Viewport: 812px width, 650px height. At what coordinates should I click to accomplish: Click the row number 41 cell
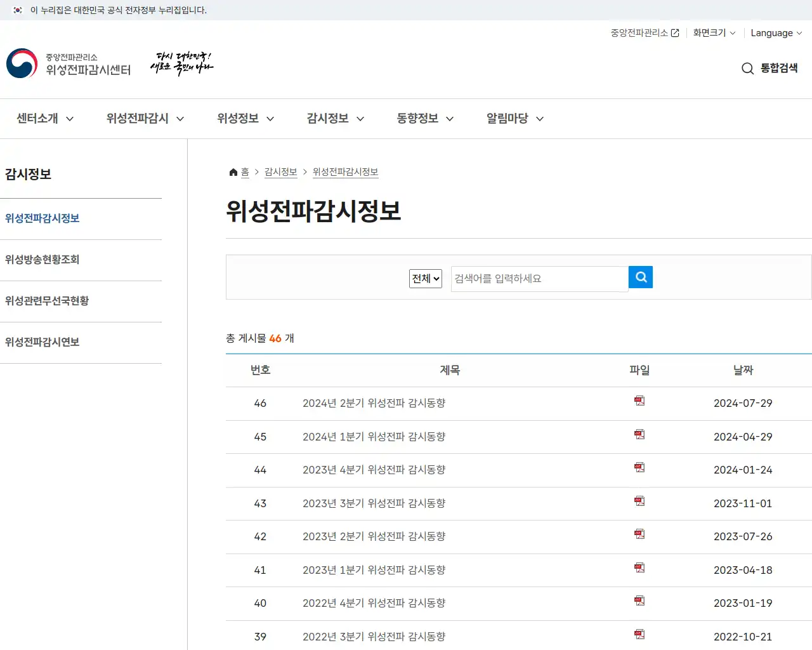(260, 570)
